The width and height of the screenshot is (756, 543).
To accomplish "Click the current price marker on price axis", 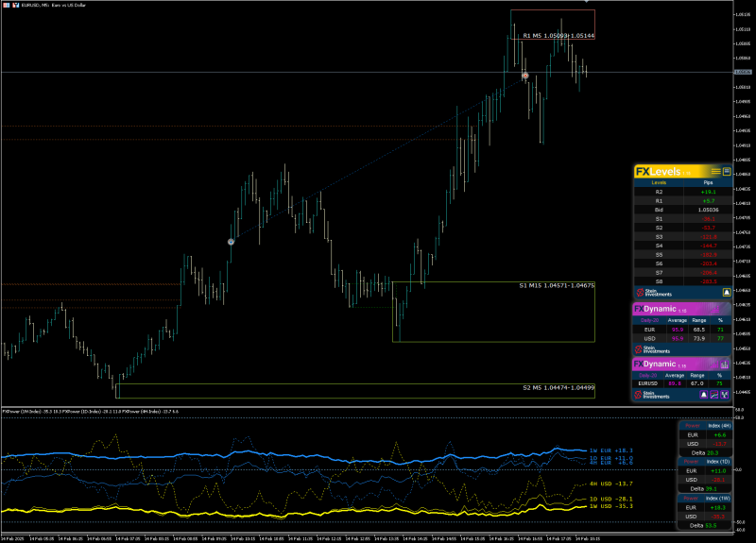I will click(x=743, y=73).
